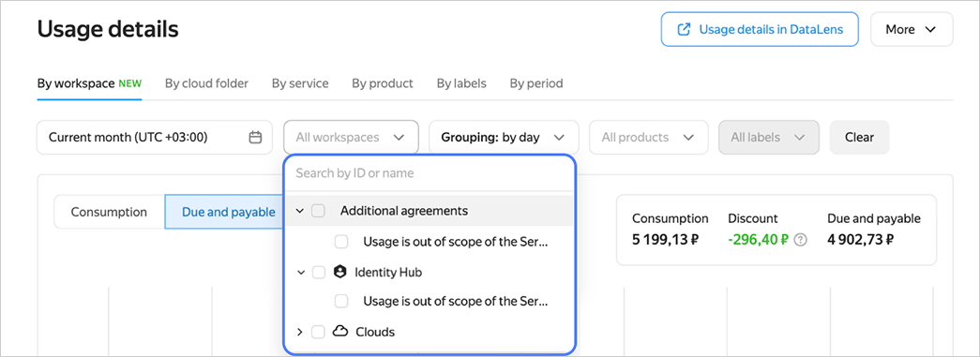Click the Additional agreements row label

(x=404, y=211)
